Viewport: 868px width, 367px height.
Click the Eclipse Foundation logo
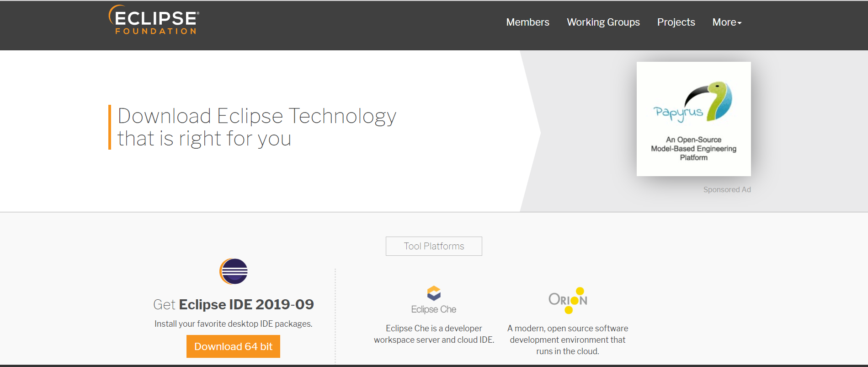click(x=154, y=20)
